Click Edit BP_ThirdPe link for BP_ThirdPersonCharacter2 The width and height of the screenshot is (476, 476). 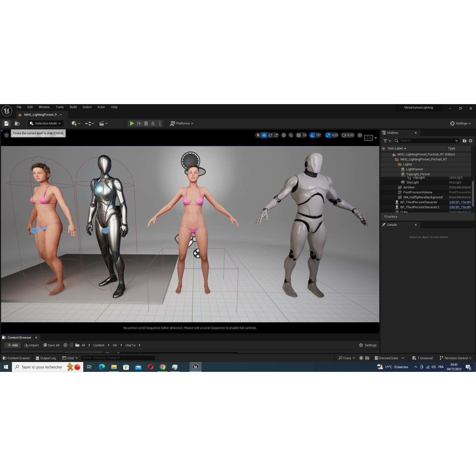tap(460, 207)
